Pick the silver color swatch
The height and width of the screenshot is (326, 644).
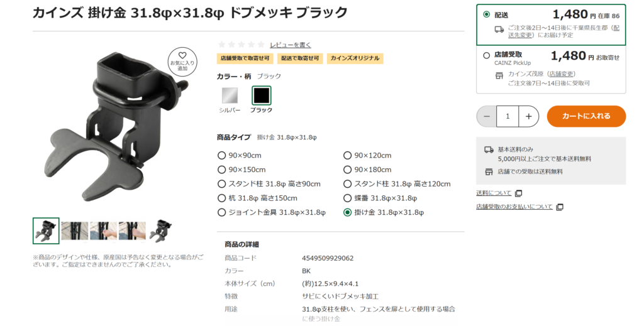[230, 95]
